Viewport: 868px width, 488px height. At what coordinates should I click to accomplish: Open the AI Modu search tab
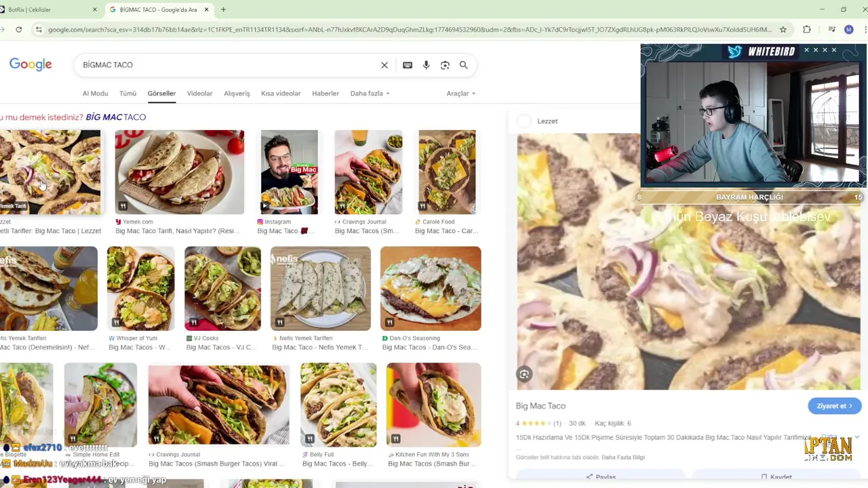(x=95, y=94)
